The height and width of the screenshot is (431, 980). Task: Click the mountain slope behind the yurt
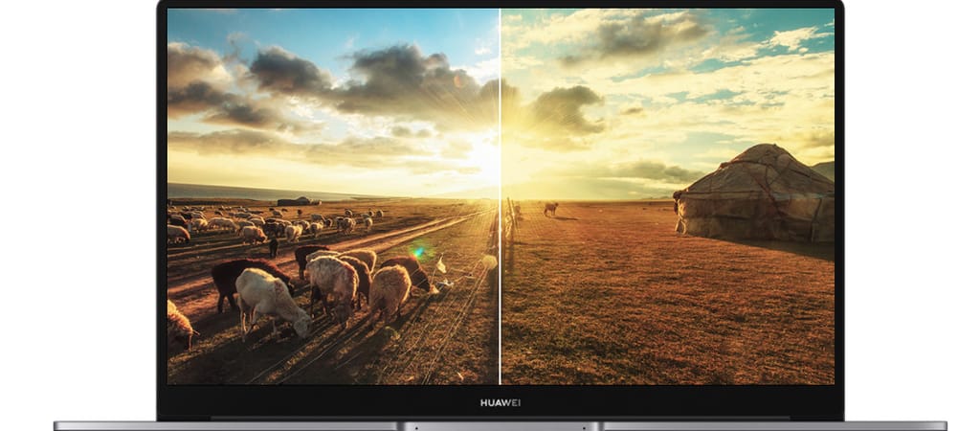pyautogui.click(x=824, y=170)
